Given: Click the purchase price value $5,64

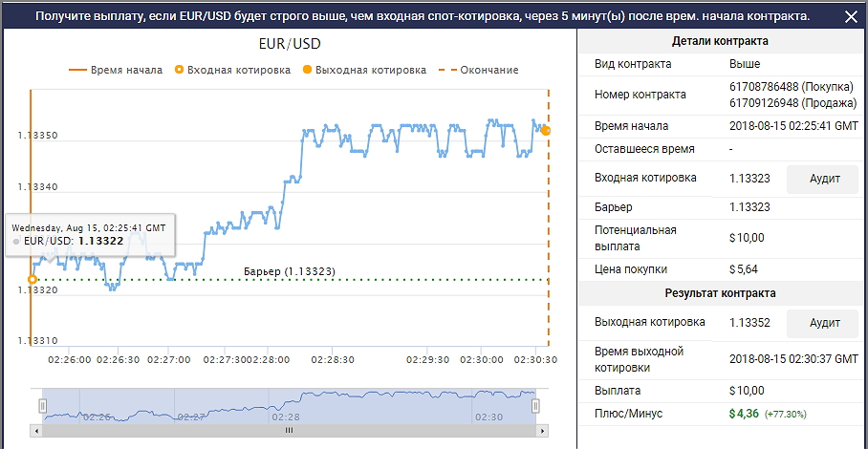Looking at the screenshot, I should coord(744,269).
